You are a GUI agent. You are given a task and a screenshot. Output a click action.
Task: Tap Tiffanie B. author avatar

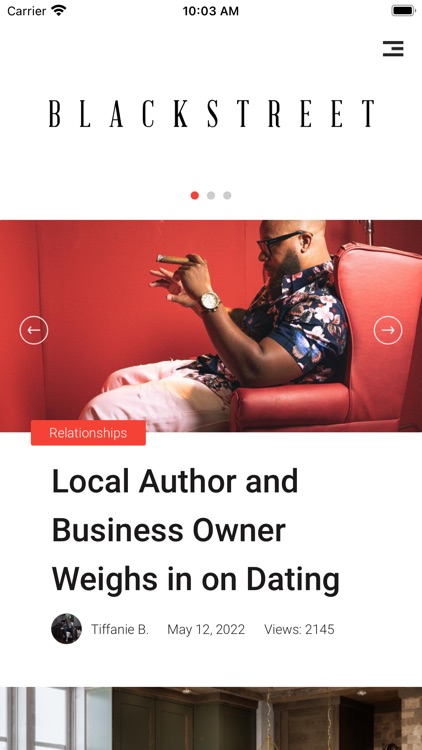(x=67, y=629)
